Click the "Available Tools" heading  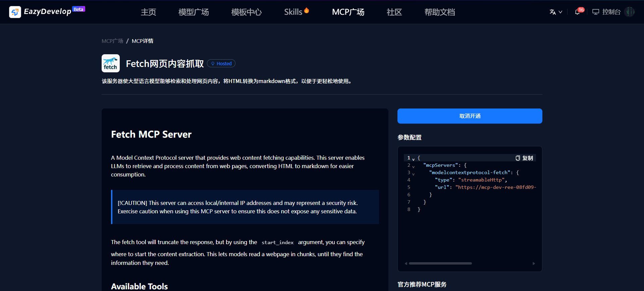coord(140,286)
